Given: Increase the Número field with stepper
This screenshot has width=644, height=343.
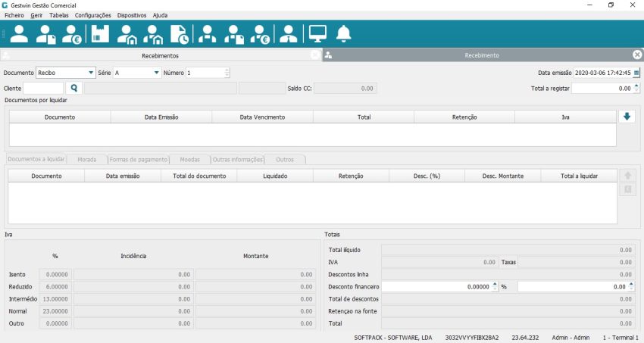Looking at the screenshot, I should point(227,70).
